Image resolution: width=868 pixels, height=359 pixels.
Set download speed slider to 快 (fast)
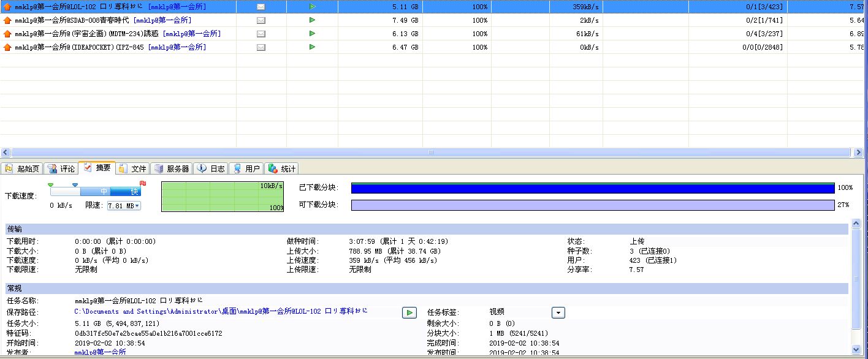[x=134, y=191]
